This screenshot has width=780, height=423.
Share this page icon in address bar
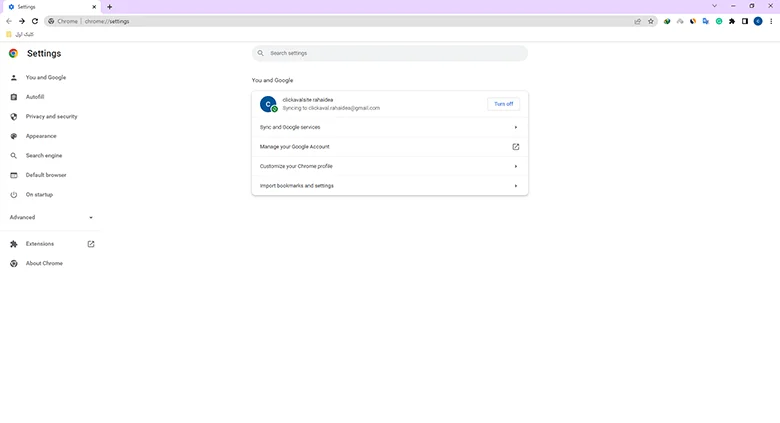(638, 21)
